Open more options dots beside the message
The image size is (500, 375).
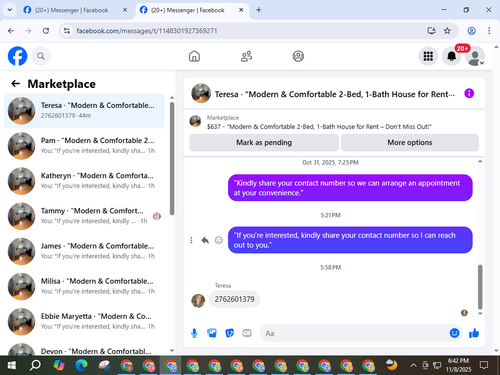click(x=191, y=240)
